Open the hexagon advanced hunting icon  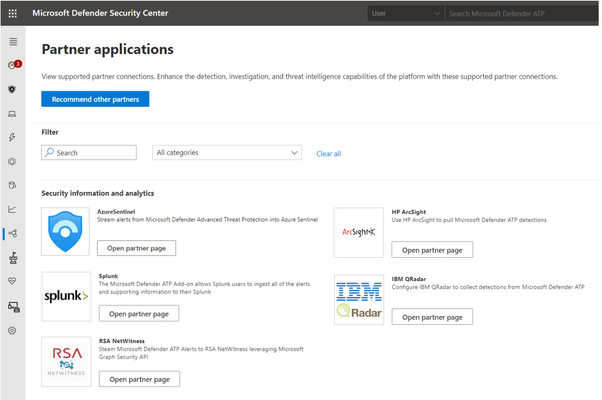tap(12, 162)
